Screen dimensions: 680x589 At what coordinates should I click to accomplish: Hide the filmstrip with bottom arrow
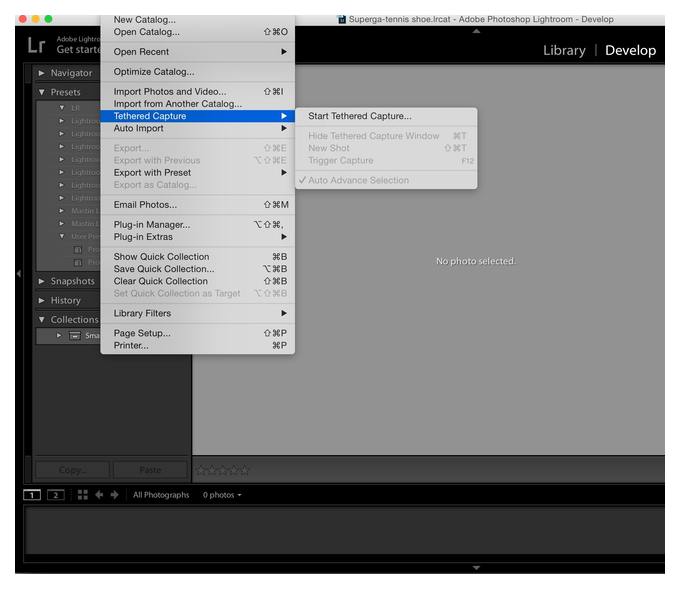coord(476,567)
